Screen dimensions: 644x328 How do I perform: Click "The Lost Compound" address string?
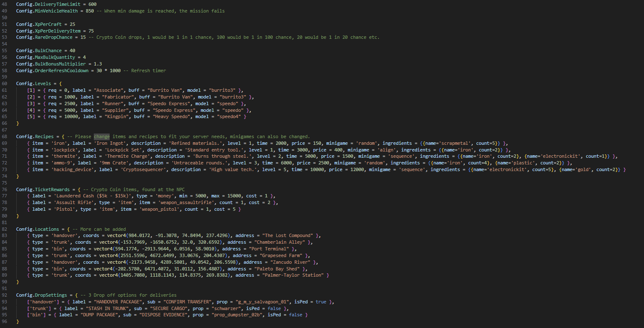[288, 235]
